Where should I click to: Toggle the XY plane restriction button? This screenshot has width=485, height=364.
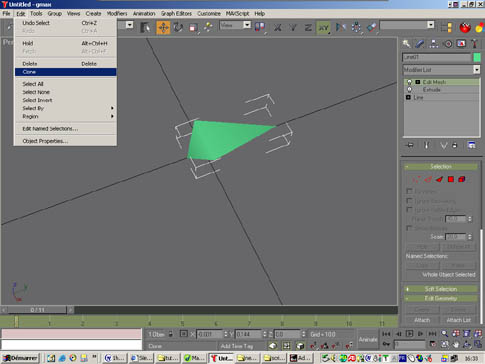(323, 27)
